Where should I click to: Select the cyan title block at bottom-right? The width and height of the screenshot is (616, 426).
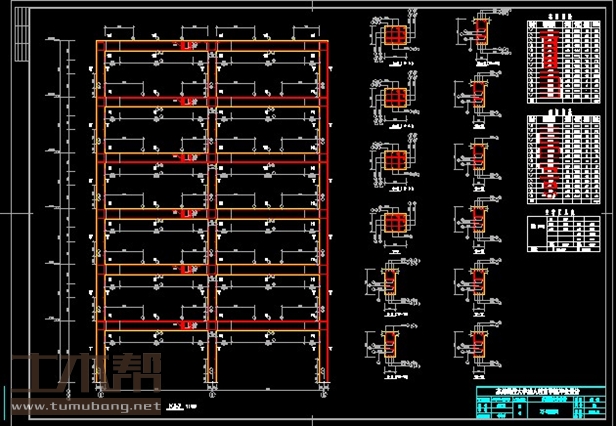(x=538, y=401)
